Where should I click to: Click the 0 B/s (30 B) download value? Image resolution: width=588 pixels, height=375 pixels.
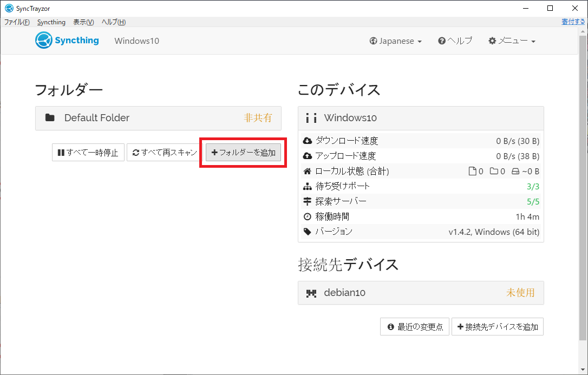(x=518, y=141)
